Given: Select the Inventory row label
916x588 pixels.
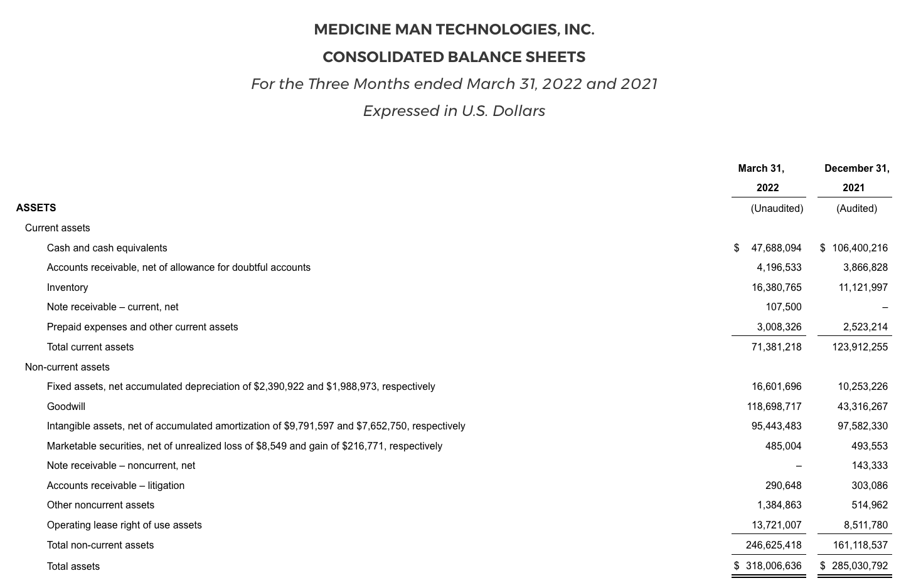Looking at the screenshot, I should 67,287.
